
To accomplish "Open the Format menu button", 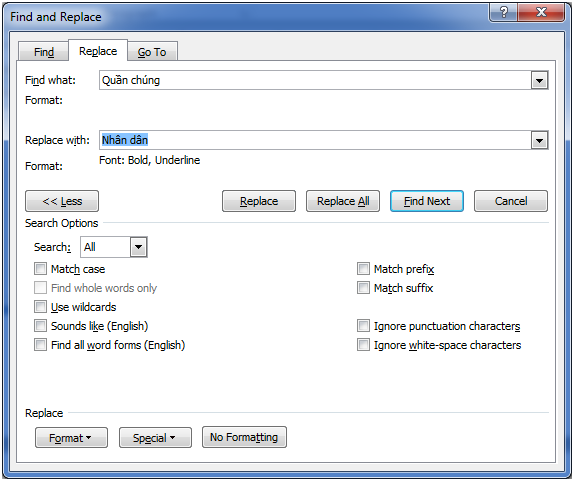I will coord(71,437).
